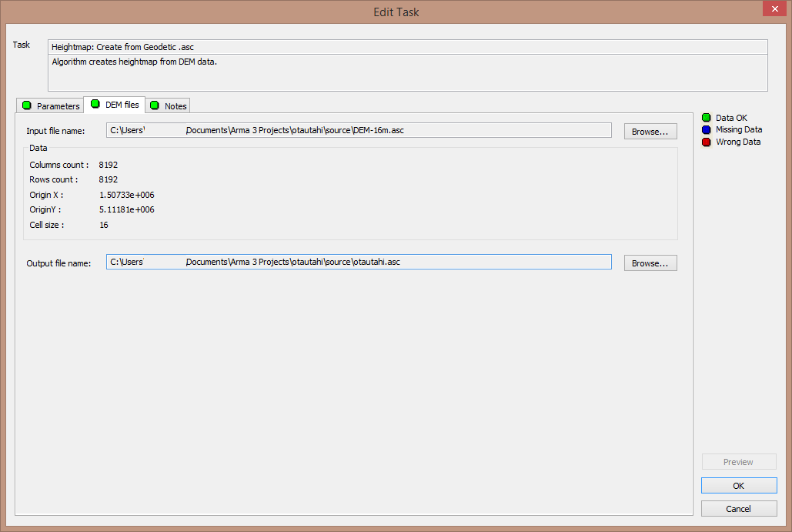This screenshot has width=792, height=532.
Task: Switch to the Parameters tab
Action: click(x=51, y=105)
